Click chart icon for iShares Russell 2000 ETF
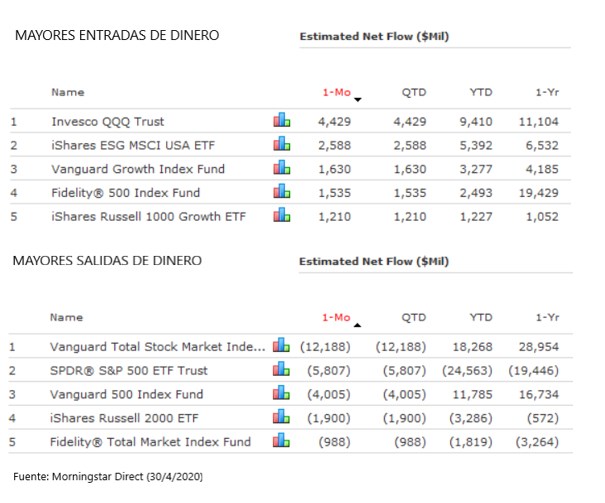605x503 pixels. click(x=282, y=417)
